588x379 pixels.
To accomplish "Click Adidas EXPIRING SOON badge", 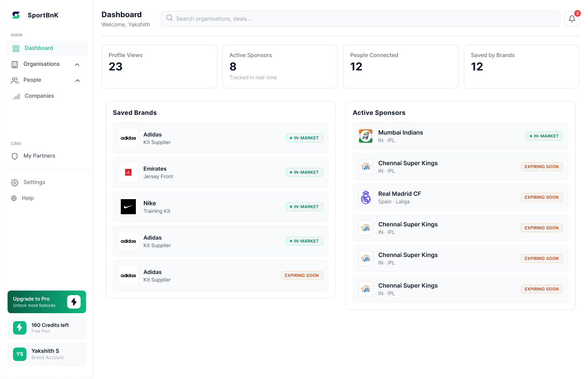I will pos(302,275).
